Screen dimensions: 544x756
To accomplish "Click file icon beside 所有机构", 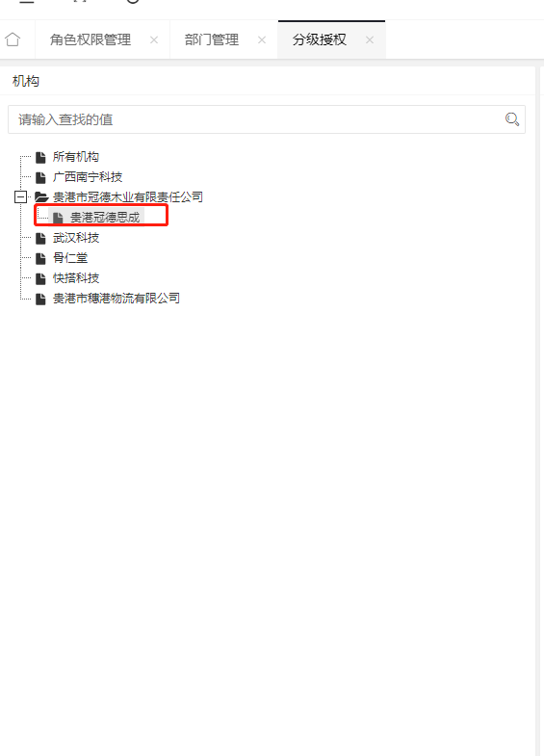I will pos(41,157).
